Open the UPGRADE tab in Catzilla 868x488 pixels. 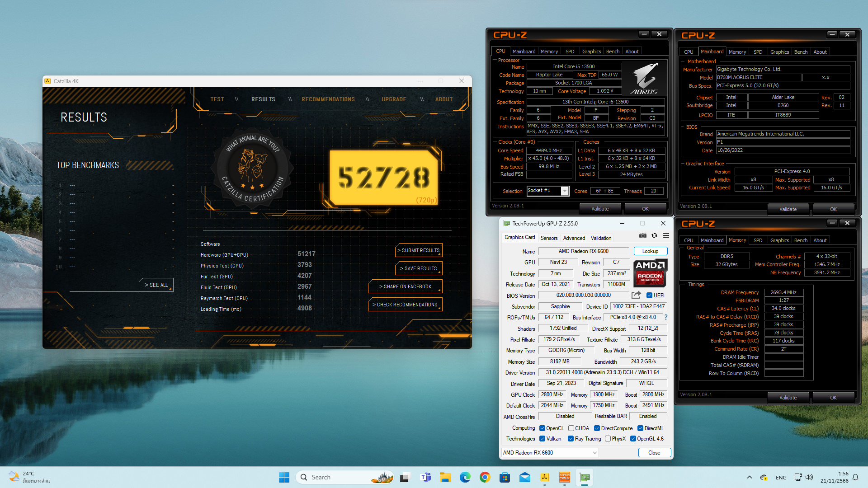click(394, 99)
